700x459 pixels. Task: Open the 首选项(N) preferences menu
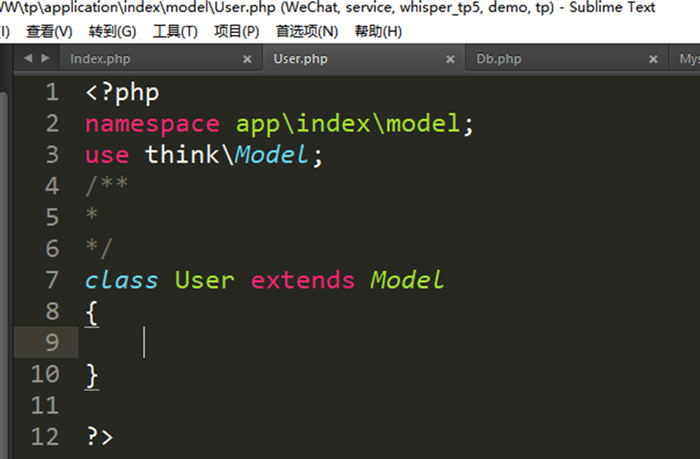pyautogui.click(x=307, y=31)
